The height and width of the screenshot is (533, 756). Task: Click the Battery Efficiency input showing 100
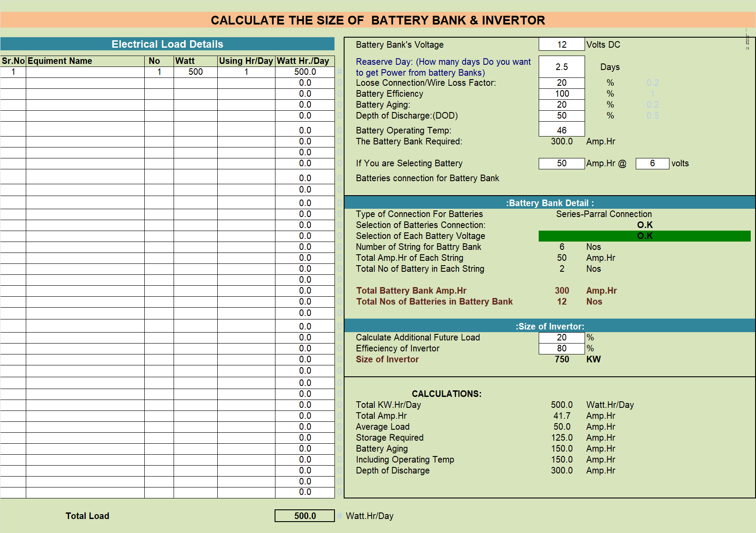[x=561, y=94]
